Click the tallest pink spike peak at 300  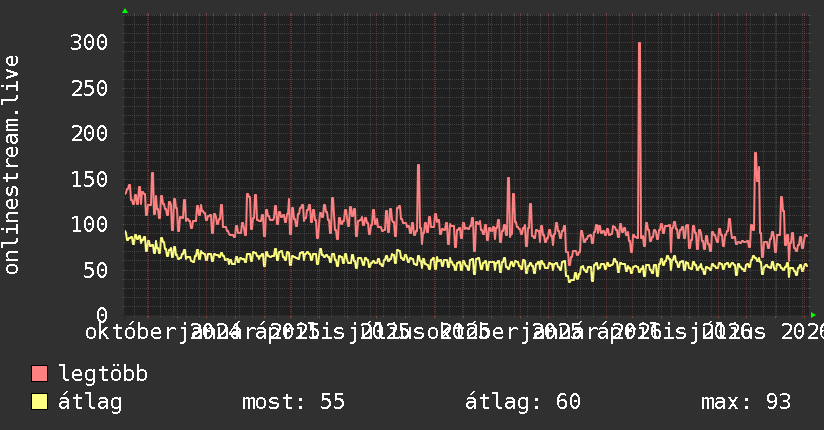coord(639,44)
